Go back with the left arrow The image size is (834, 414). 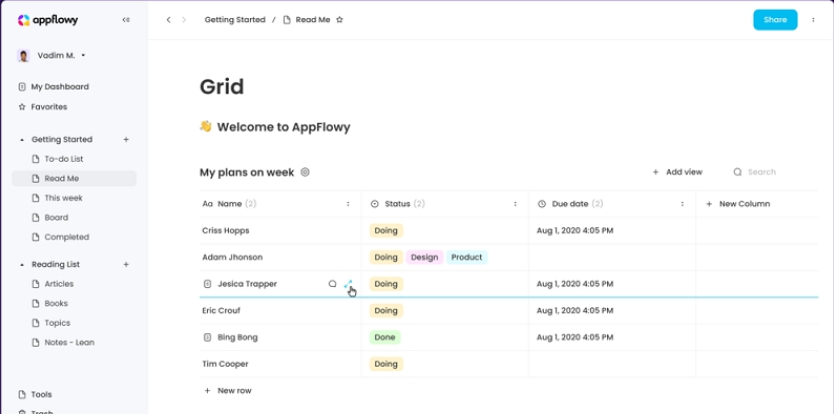169,20
